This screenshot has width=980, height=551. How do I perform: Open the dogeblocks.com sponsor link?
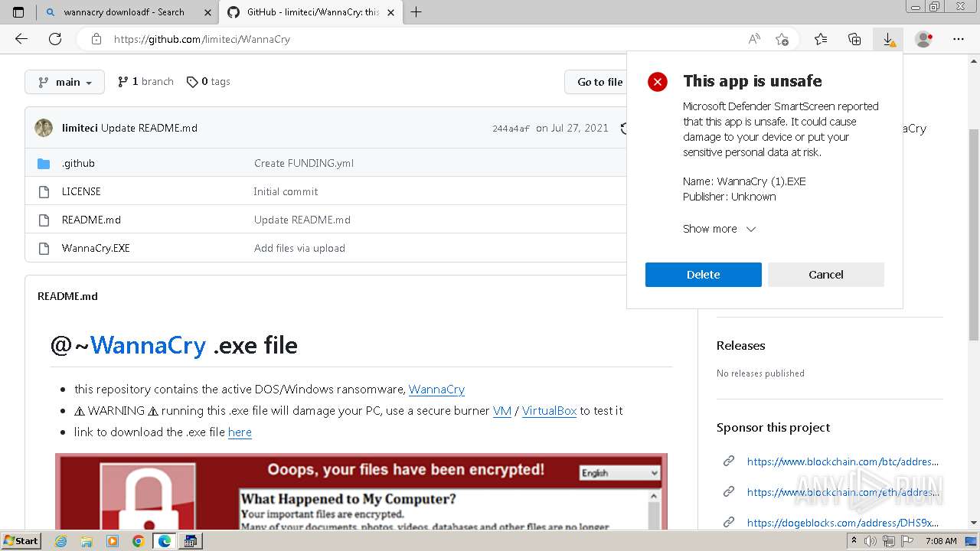point(842,523)
